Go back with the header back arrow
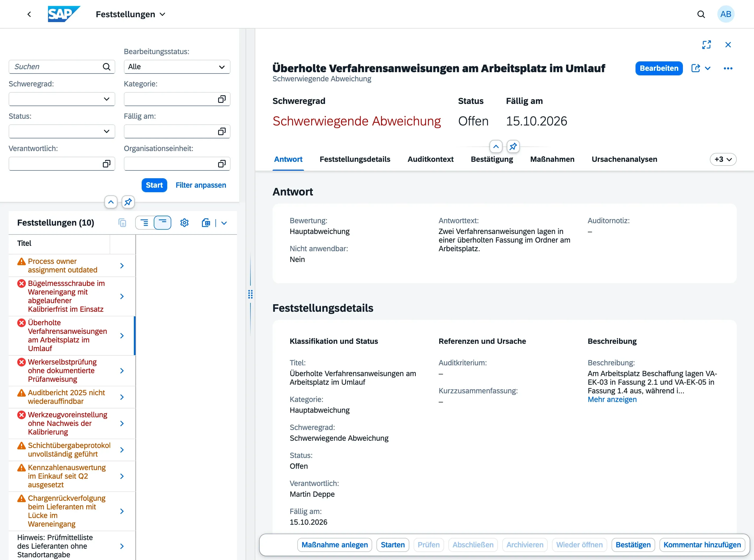754x560 pixels. tap(29, 14)
